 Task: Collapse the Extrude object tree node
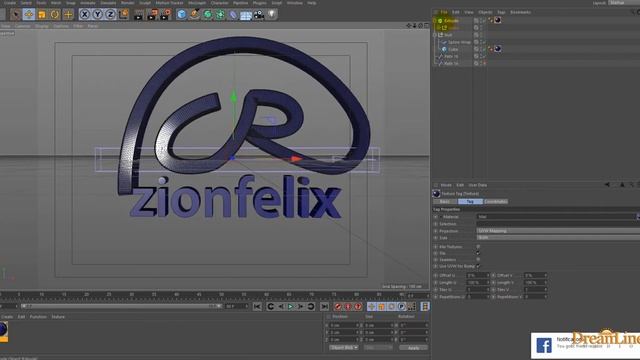tap(435, 20)
